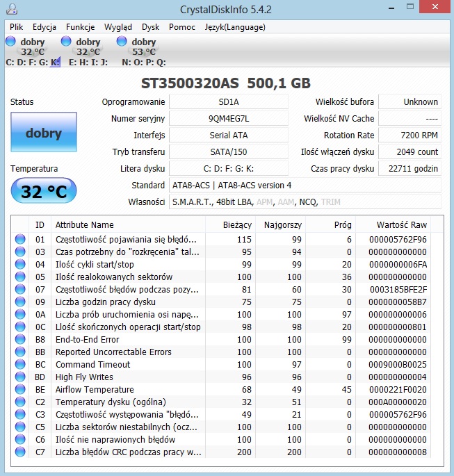Click status orb of High Fly Writes row

pos(20,377)
